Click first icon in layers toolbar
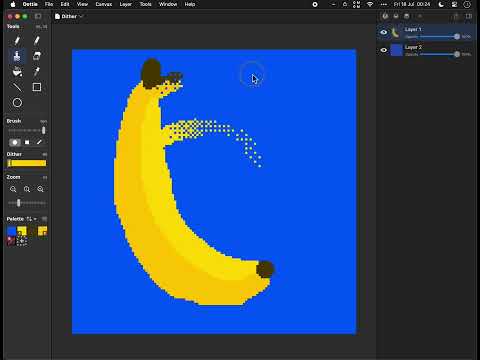Viewport: 480px width, 360px height. tap(385, 16)
